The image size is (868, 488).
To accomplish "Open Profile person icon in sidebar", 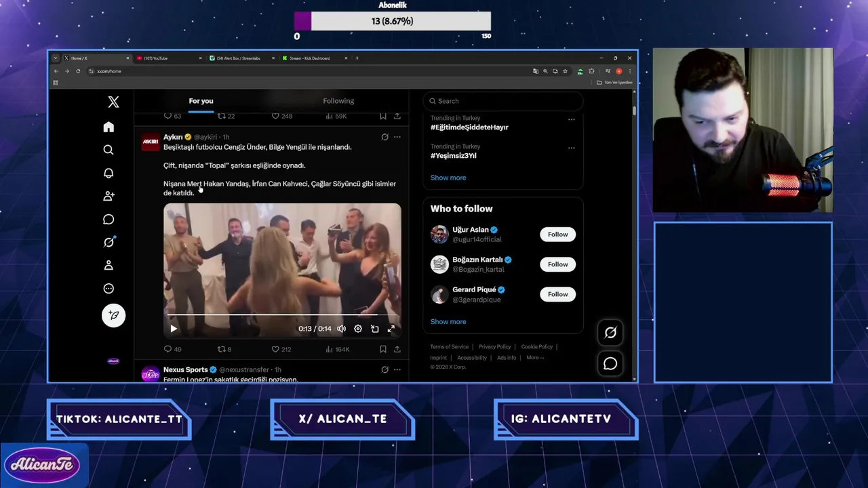I will pos(108,265).
